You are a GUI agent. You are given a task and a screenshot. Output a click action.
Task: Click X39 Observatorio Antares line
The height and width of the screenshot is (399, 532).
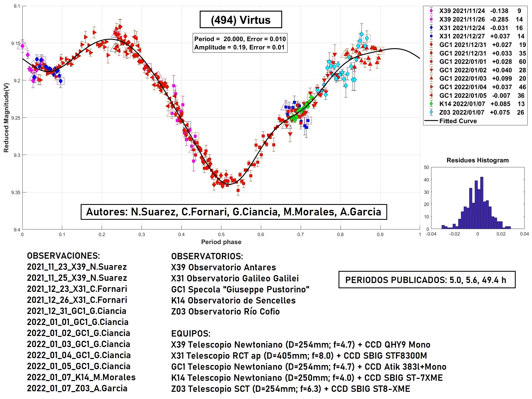[x=224, y=267]
